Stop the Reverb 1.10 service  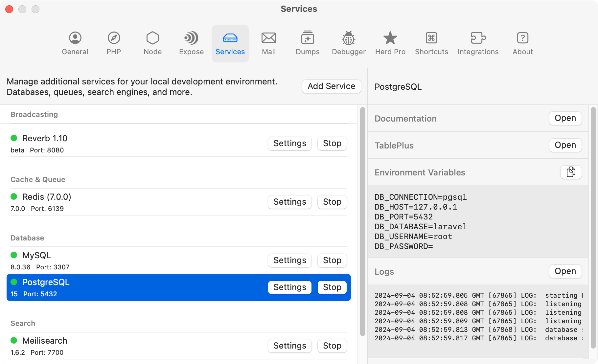click(332, 143)
